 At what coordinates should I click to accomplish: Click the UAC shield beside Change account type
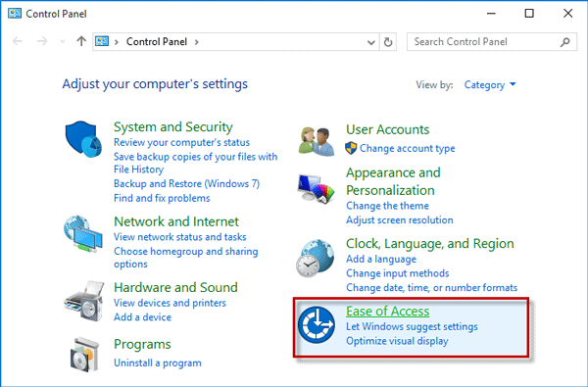tap(351, 148)
